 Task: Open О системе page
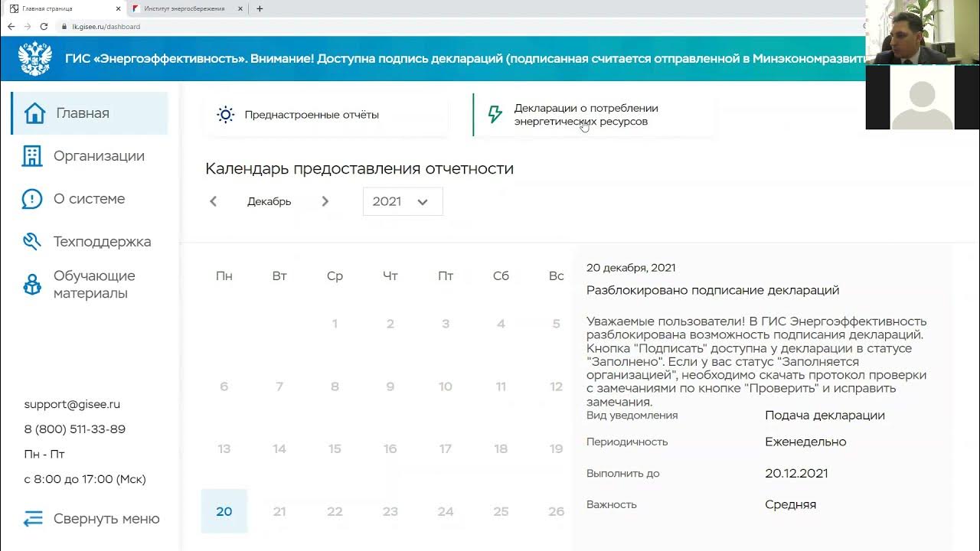click(90, 199)
